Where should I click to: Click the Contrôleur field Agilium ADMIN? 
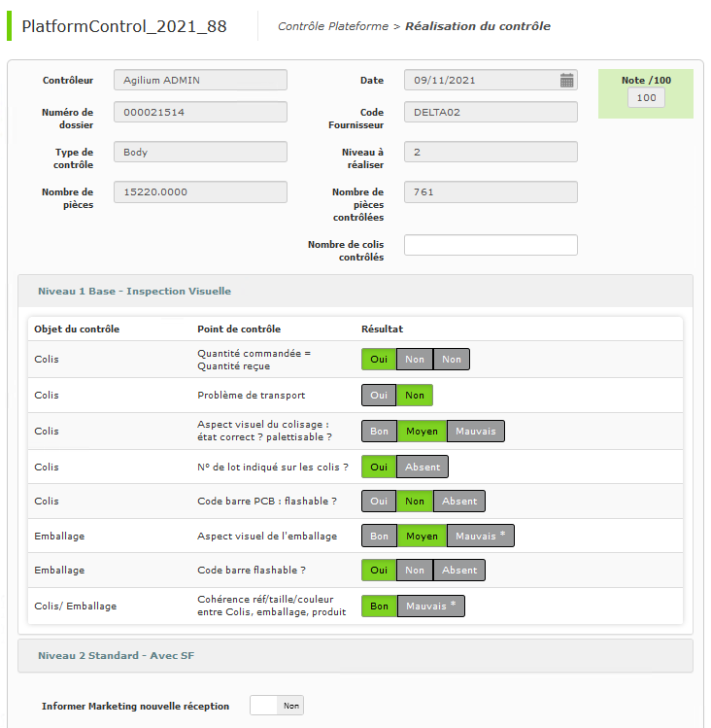point(200,80)
